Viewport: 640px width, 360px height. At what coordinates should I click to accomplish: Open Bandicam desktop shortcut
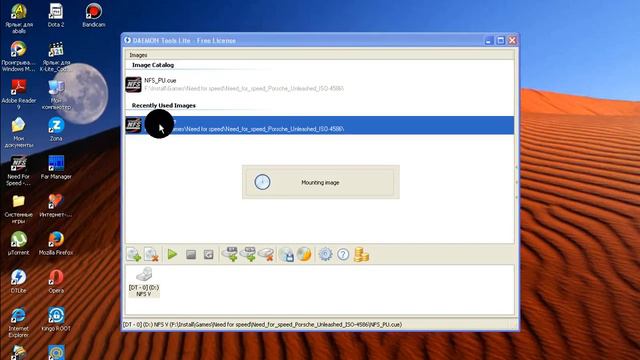(93, 16)
